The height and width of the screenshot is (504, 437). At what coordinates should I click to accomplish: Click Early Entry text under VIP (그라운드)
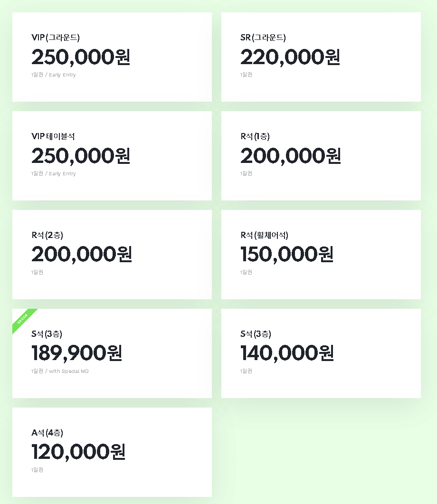(x=62, y=75)
